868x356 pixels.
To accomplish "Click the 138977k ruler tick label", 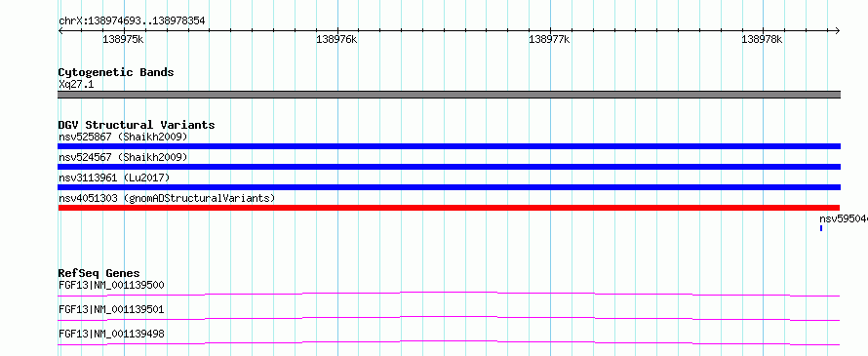I will pos(550,39).
